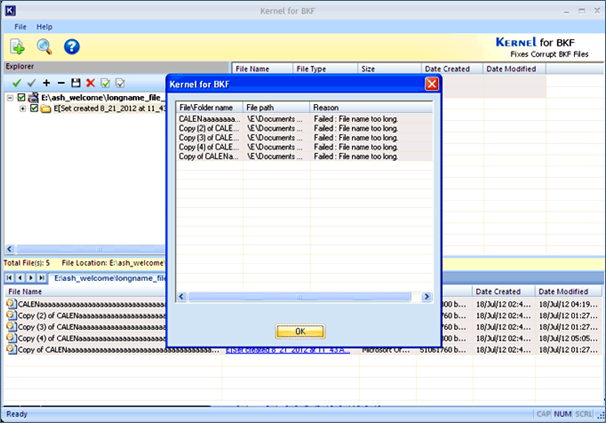
Task: Click dialog scrollbar right arrow
Action: 427,297
